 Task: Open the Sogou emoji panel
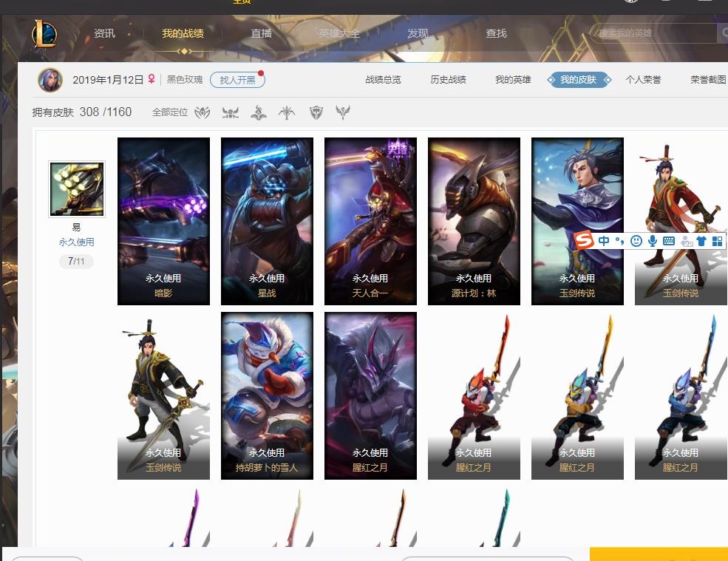point(636,240)
